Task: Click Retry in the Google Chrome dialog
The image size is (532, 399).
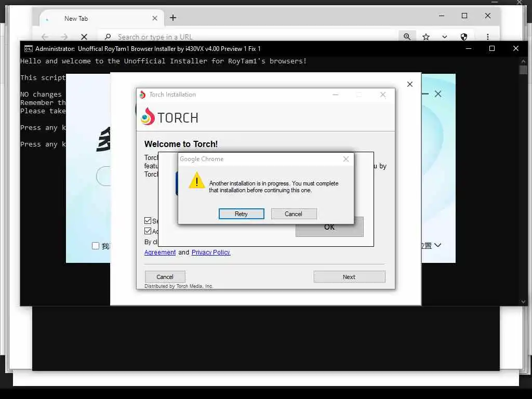Action: (x=241, y=214)
